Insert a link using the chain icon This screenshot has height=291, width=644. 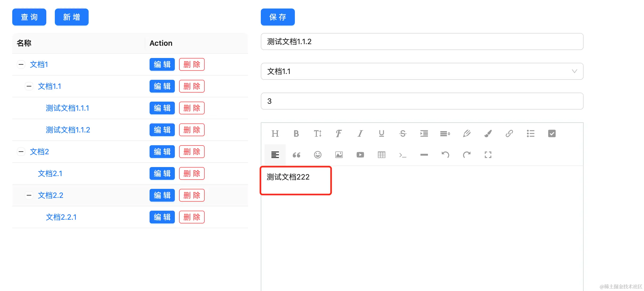pos(509,134)
